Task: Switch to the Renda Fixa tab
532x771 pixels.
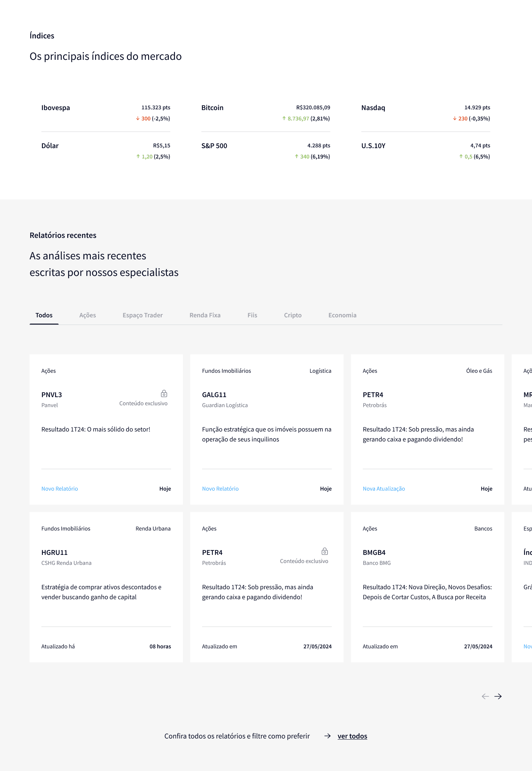Action: 205,315
